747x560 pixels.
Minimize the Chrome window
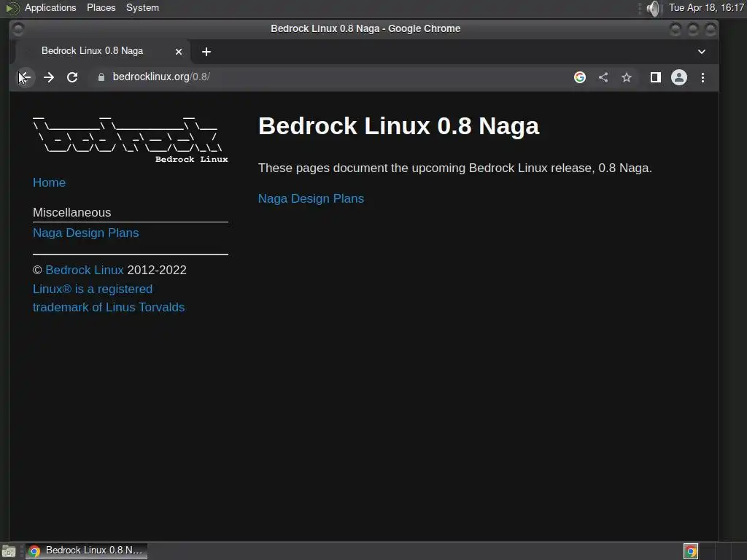point(676,29)
